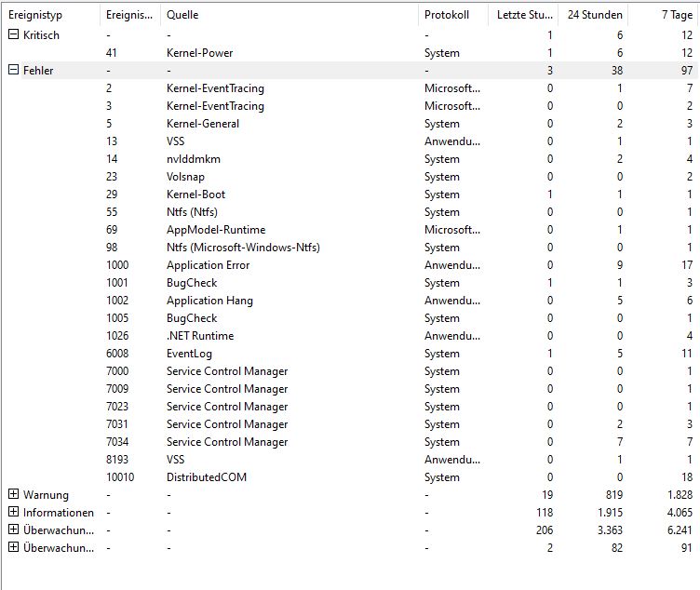Collapse the Kritisch event group
The height and width of the screenshot is (590, 700).
(x=13, y=34)
